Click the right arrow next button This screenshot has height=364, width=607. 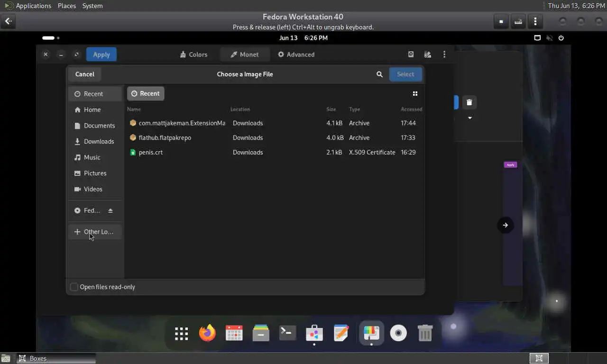[505, 225]
